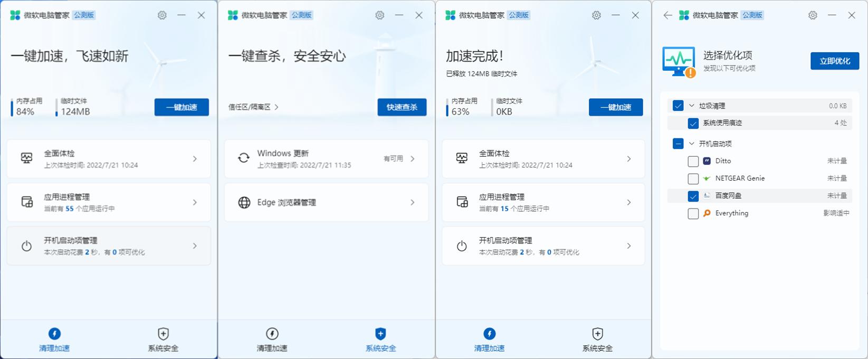
Task: Open settings gear in second window
Action: (380, 15)
